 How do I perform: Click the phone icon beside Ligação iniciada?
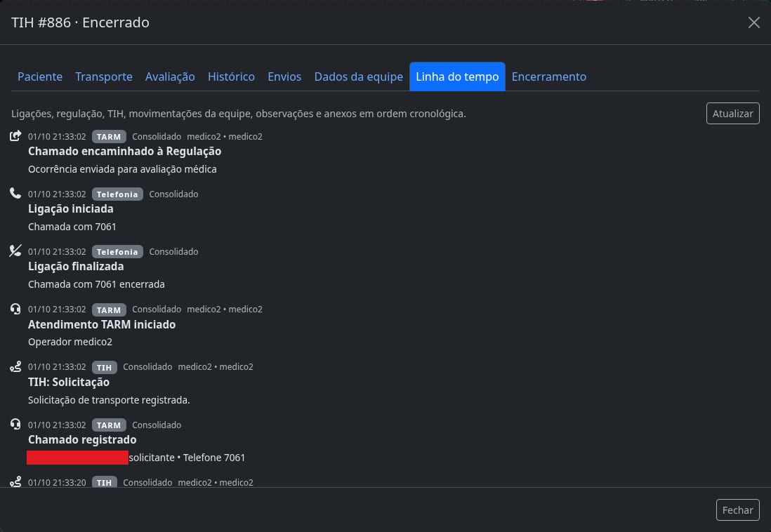point(15,193)
